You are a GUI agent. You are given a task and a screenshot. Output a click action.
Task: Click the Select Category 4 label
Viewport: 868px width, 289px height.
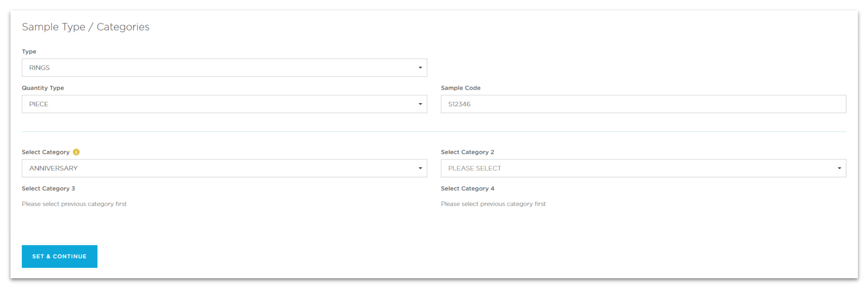point(468,188)
